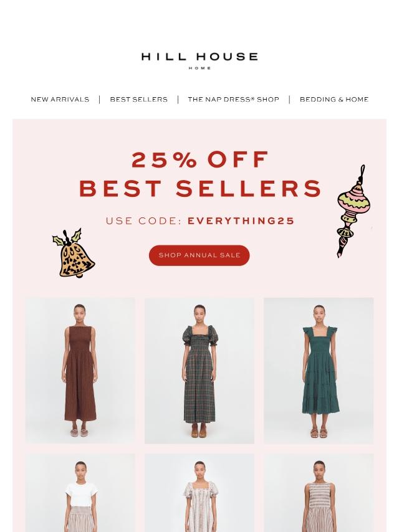Screen dimensions: 399x532
Task: Open the white tee and striped skirt photo
Action: (x=80, y=493)
